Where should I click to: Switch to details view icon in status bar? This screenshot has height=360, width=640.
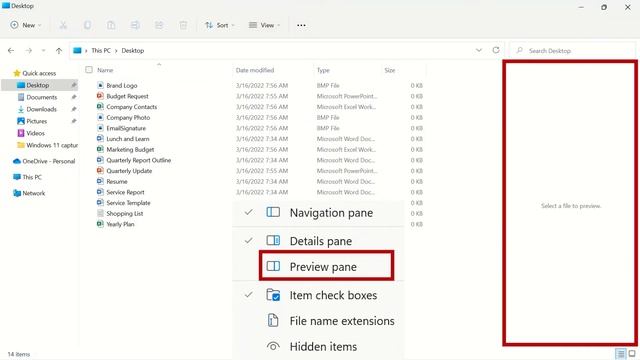pos(620,353)
